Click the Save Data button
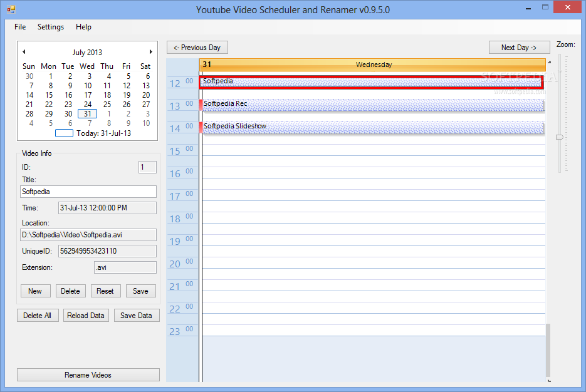 tap(137, 316)
